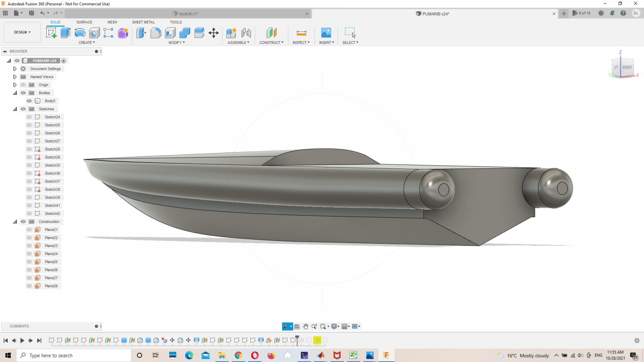The image size is (644, 362).
Task: Click the Orbit tool in navigation bar
Action: 286,327
